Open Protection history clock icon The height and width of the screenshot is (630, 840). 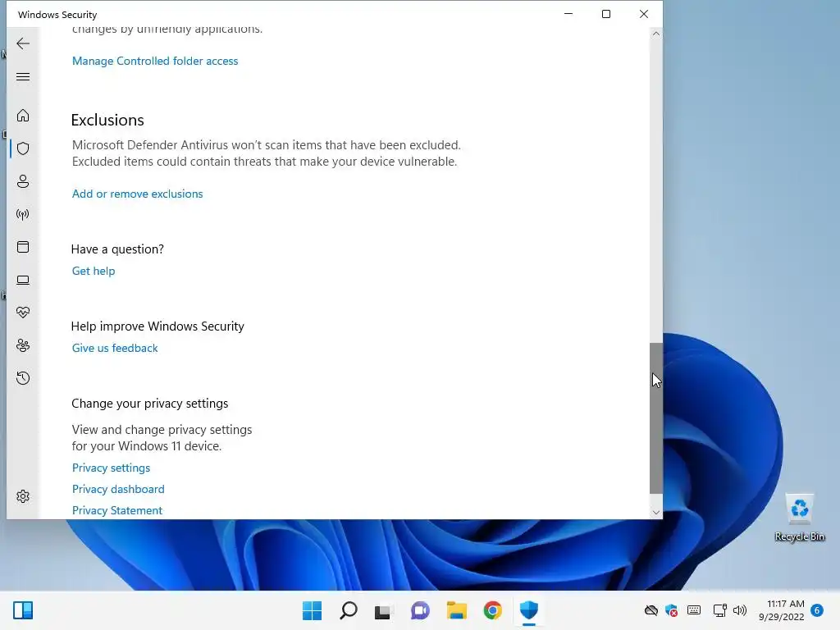23,378
